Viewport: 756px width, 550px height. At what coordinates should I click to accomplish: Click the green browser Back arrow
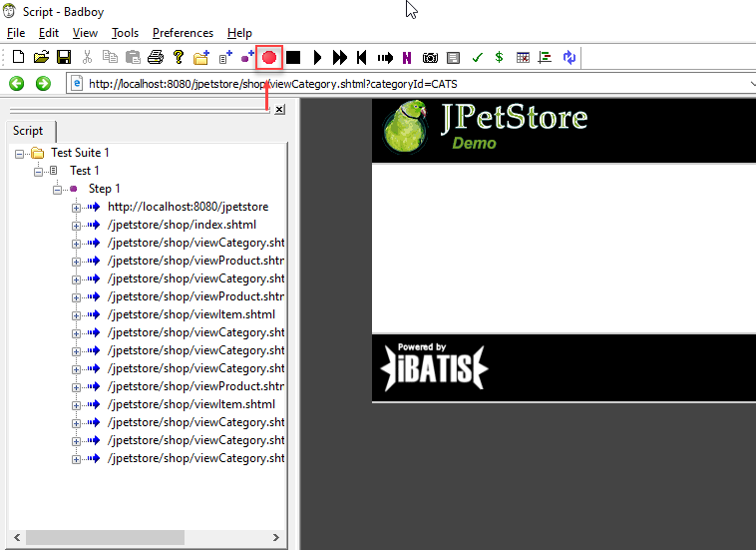17,84
